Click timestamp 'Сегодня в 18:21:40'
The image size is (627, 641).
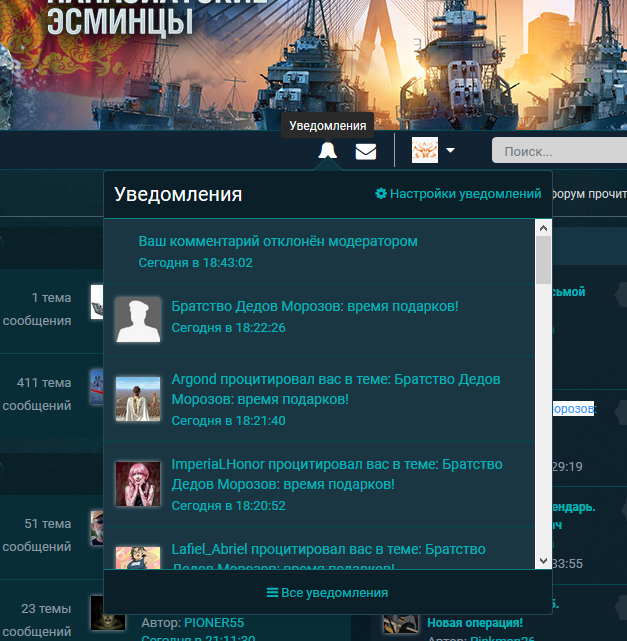click(228, 421)
